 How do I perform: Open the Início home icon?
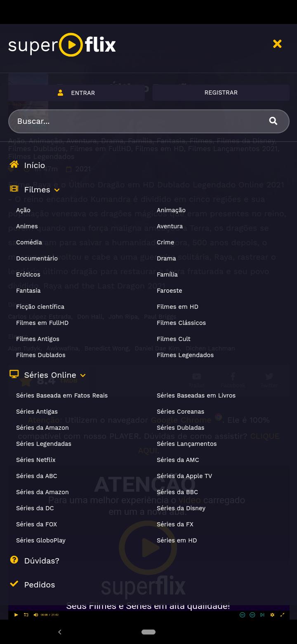tap(14, 165)
